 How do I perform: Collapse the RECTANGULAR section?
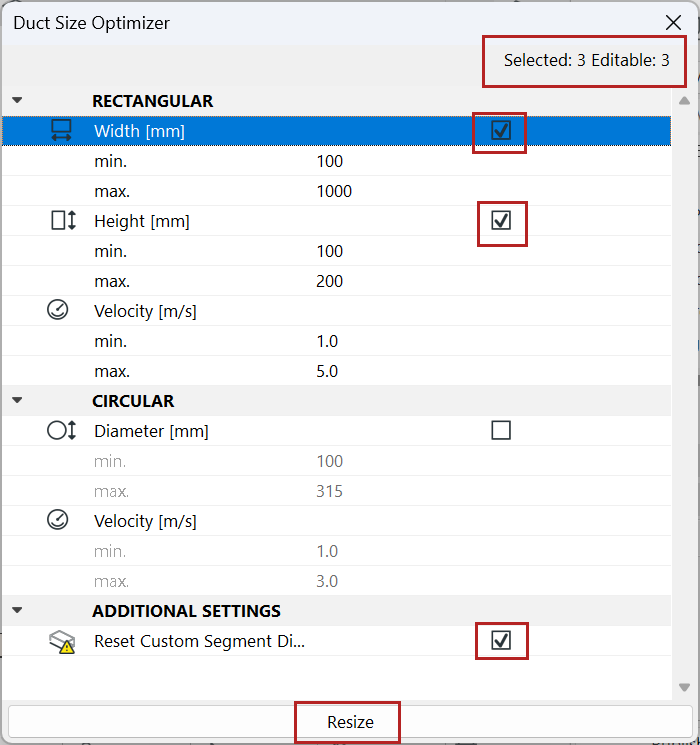coord(17,101)
